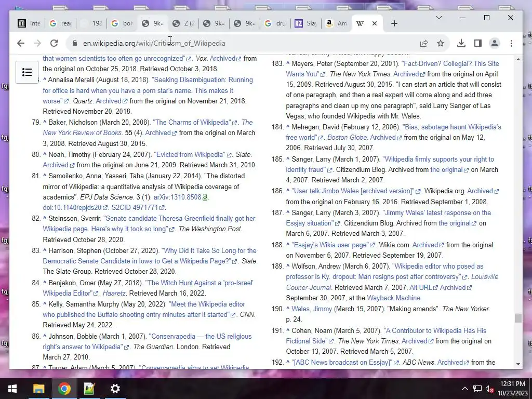Jump back via caret of reference 79

point(45,122)
